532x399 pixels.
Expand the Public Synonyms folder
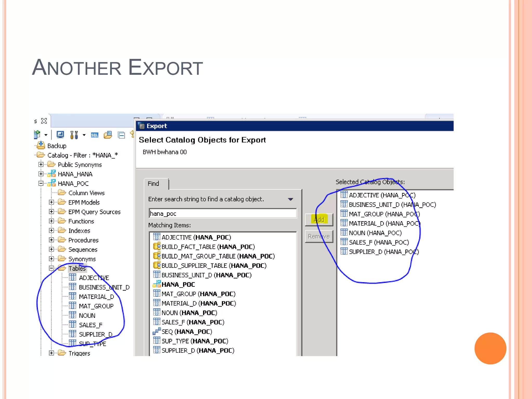[x=41, y=164]
